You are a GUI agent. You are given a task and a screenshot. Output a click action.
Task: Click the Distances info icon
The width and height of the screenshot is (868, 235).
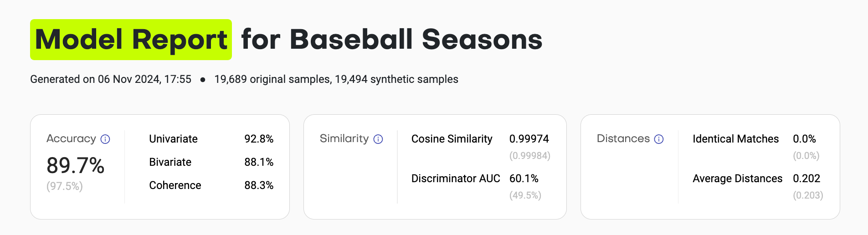coord(659,139)
